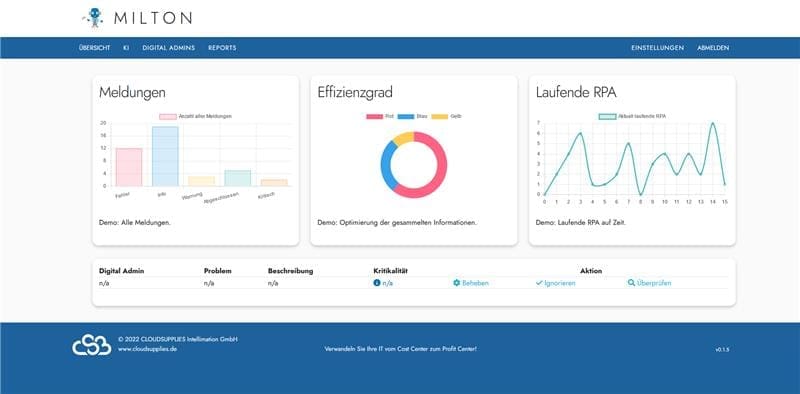Click the Effizienzgrad card heading
The width and height of the screenshot is (800, 394).
pyautogui.click(x=355, y=92)
